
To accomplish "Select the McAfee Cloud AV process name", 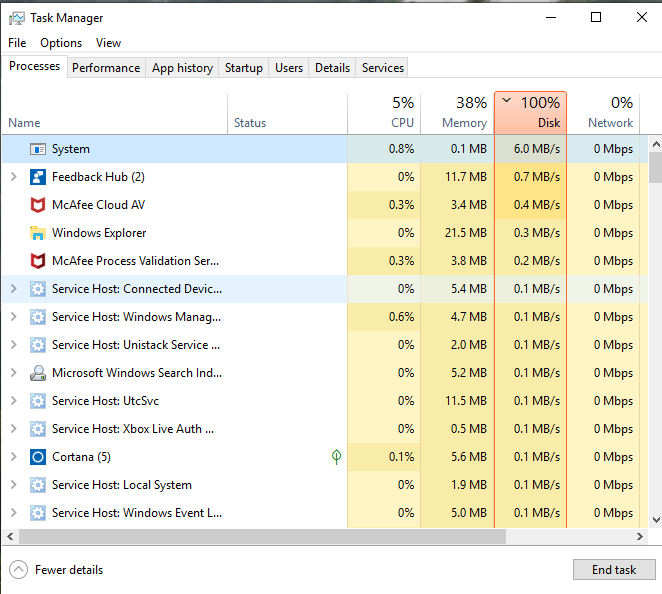I will 98,205.
